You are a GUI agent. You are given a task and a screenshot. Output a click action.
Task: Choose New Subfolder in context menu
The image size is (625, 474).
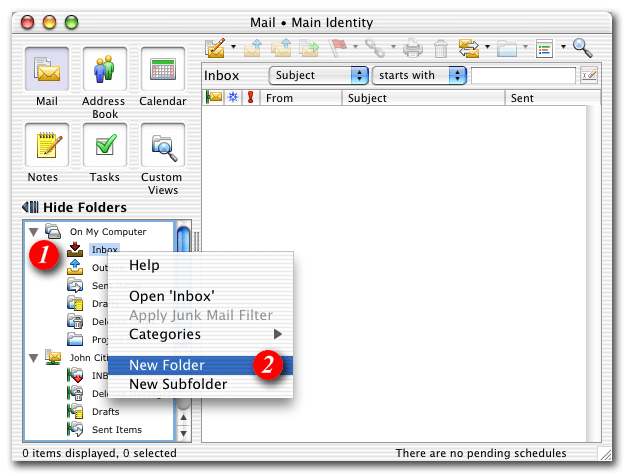177,384
